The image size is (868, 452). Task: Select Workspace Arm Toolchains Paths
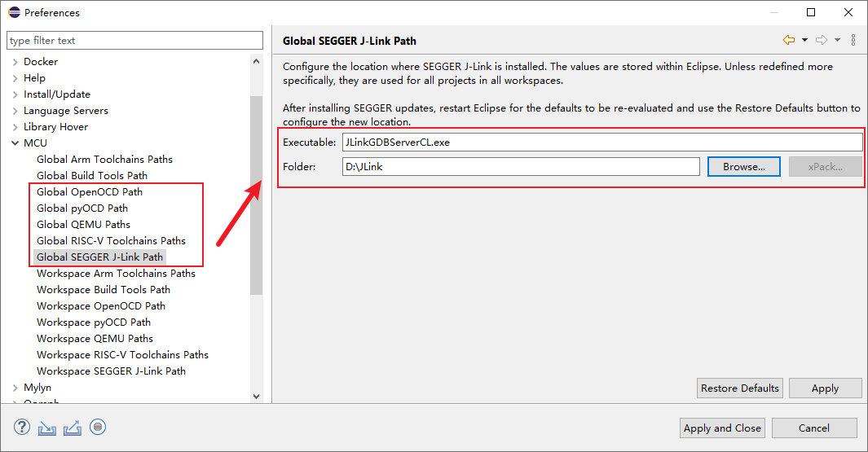[x=117, y=274]
